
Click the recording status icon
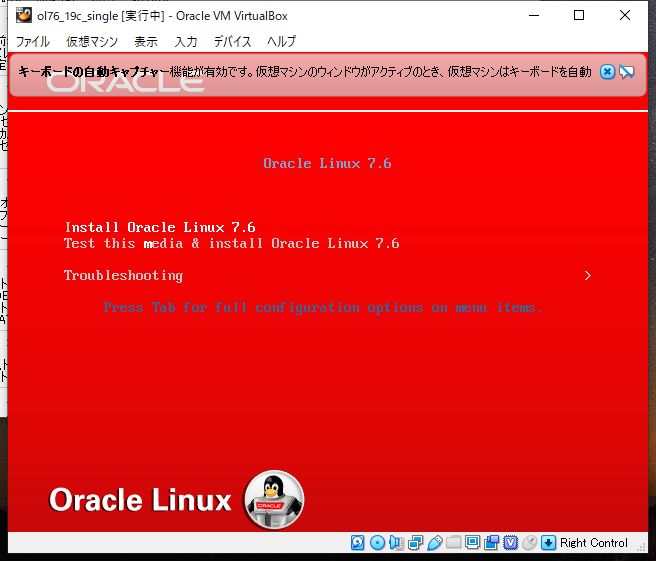click(492, 543)
